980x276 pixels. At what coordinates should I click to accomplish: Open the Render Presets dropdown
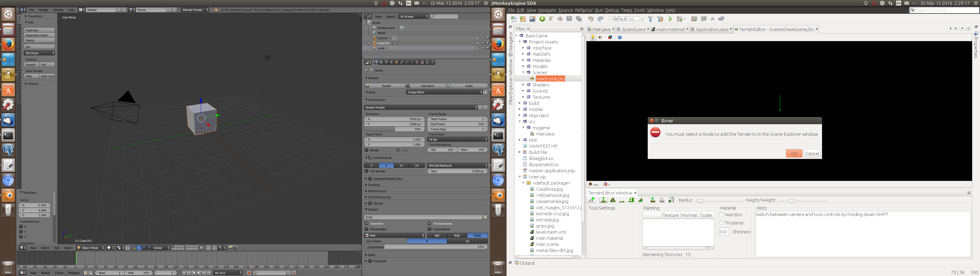420,108
